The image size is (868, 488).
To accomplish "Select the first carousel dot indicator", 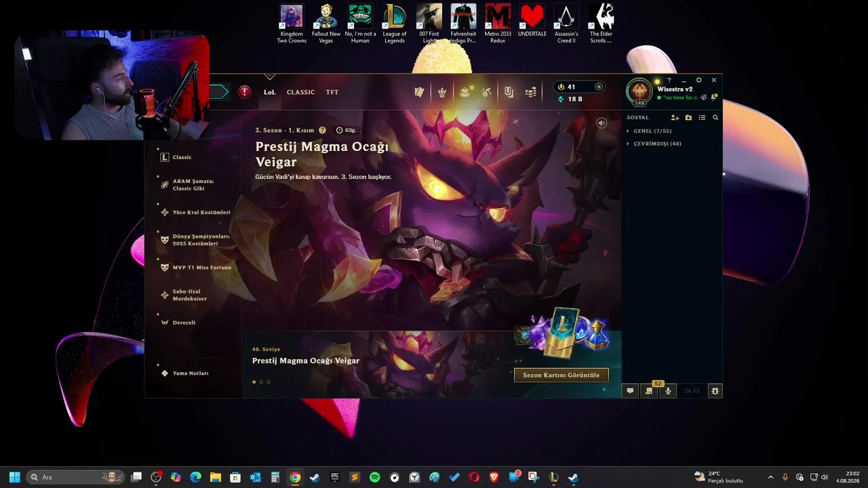I will coord(254,382).
